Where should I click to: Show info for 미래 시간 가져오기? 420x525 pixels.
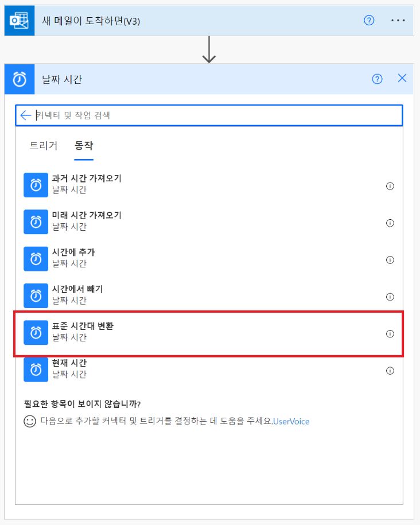pyautogui.click(x=390, y=223)
